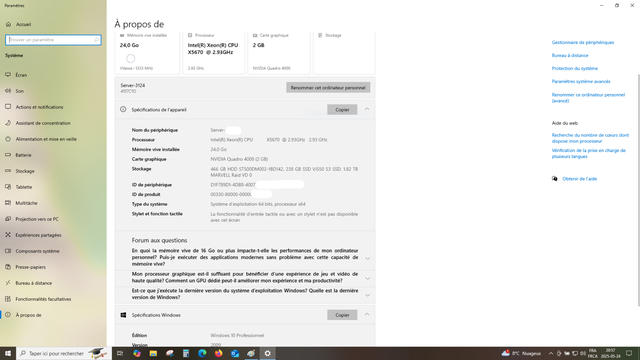
Task: Click info icon beside Spécifications de l'appareil
Action: (x=123, y=109)
